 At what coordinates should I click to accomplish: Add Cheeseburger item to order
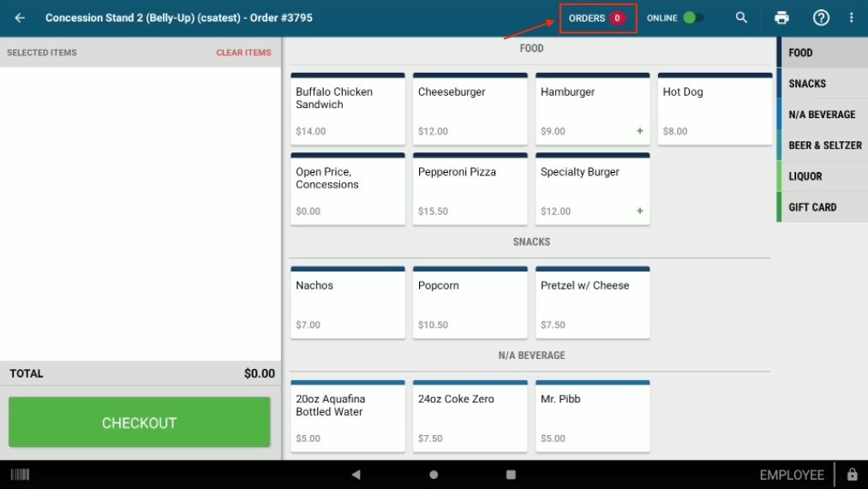click(x=470, y=109)
